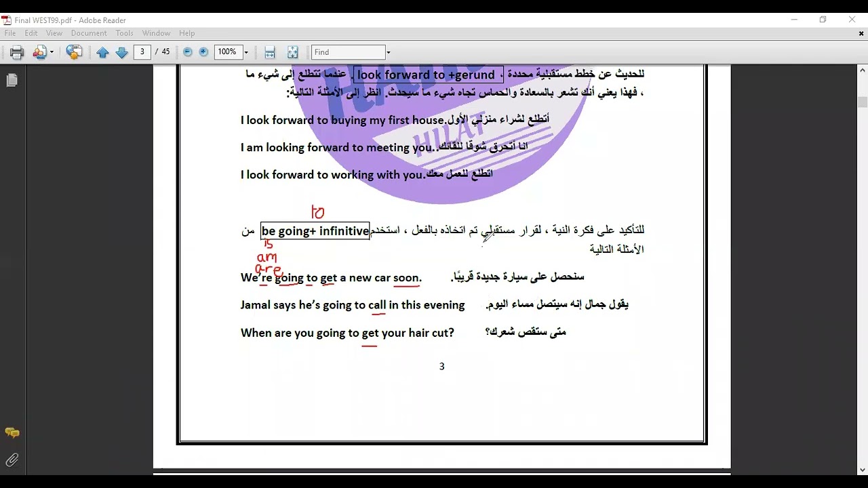Expand the Collaborate dropdown arrow
Image resolution: width=868 pixels, height=488 pixels.
(x=52, y=52)
